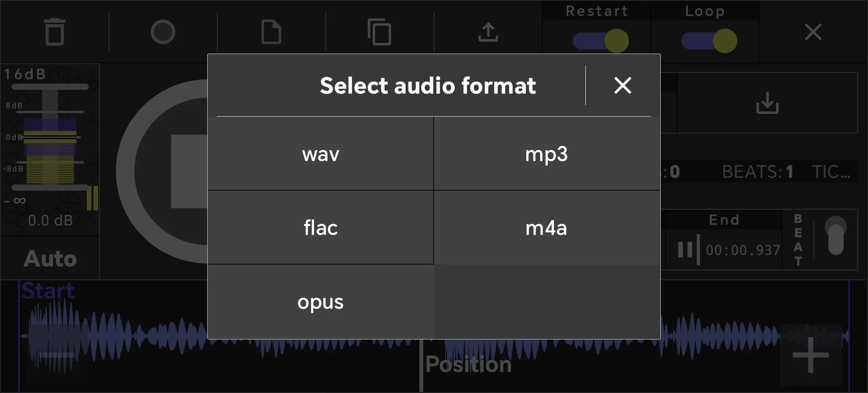Pick the opus audio format
The image size is (868, 393).
[x=321, y=302]
